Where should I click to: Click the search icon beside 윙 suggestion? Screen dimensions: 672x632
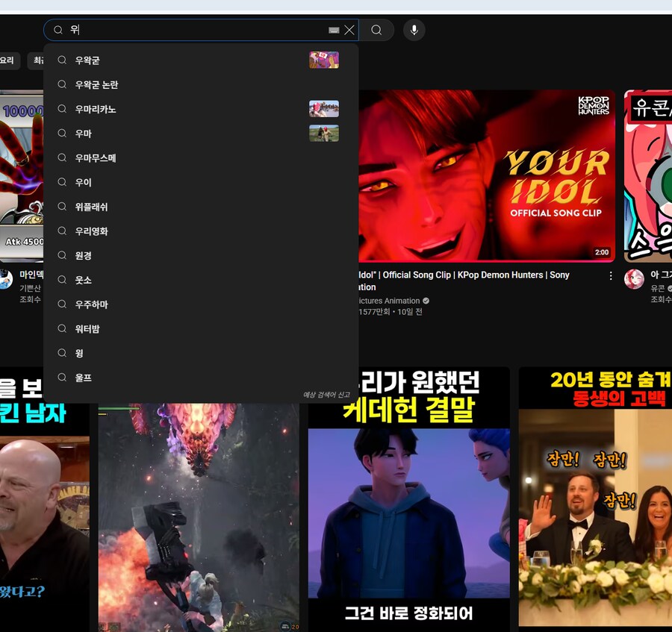point(62,353)
